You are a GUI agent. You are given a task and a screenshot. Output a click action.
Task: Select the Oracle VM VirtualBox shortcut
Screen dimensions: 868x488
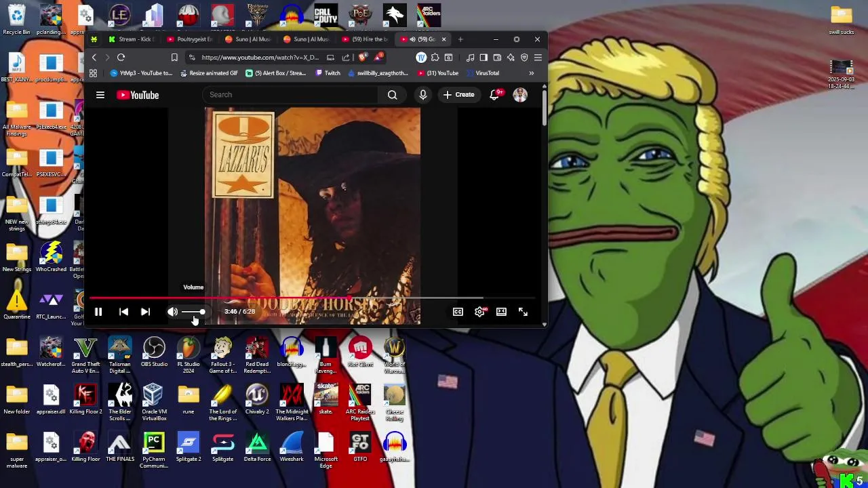(153, 402)
